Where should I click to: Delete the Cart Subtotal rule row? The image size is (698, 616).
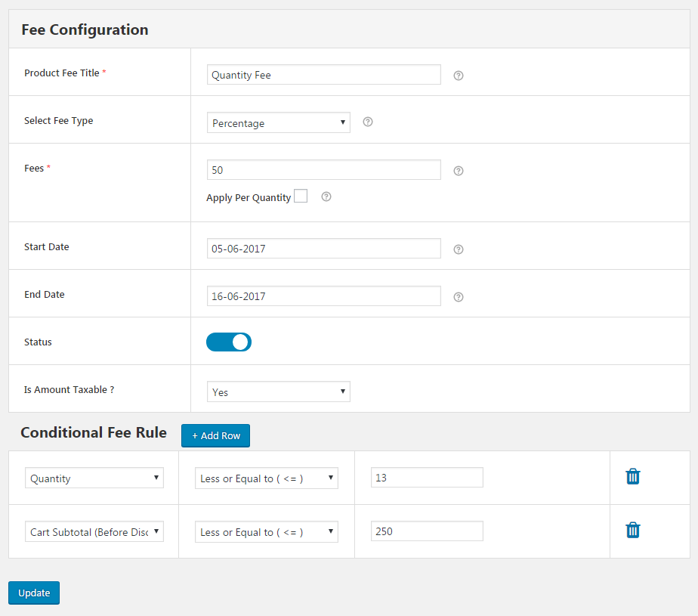[x=633, y=530]
